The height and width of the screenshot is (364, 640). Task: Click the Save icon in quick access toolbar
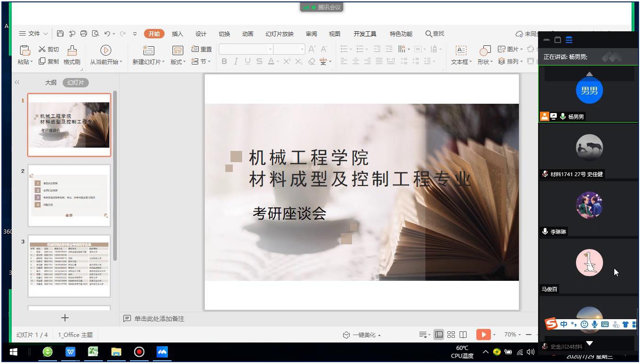click(60, 34)
